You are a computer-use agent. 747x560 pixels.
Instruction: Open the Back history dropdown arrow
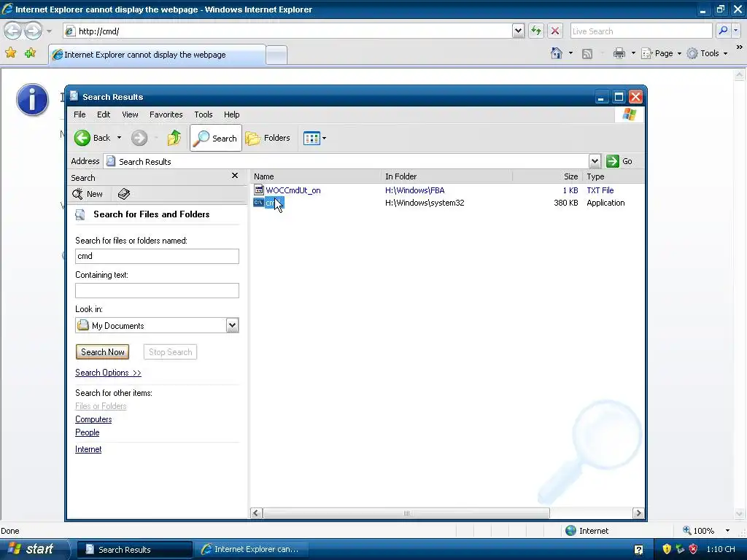point(119,138)
